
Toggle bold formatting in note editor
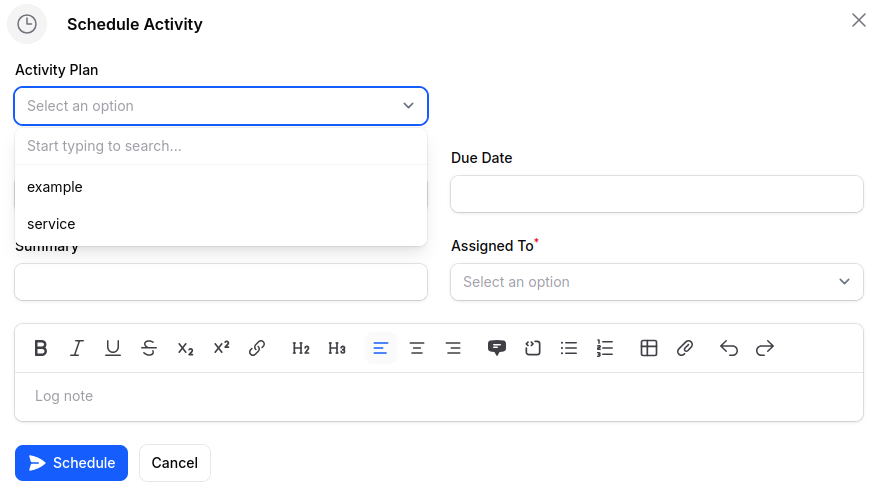click(41, 348)
